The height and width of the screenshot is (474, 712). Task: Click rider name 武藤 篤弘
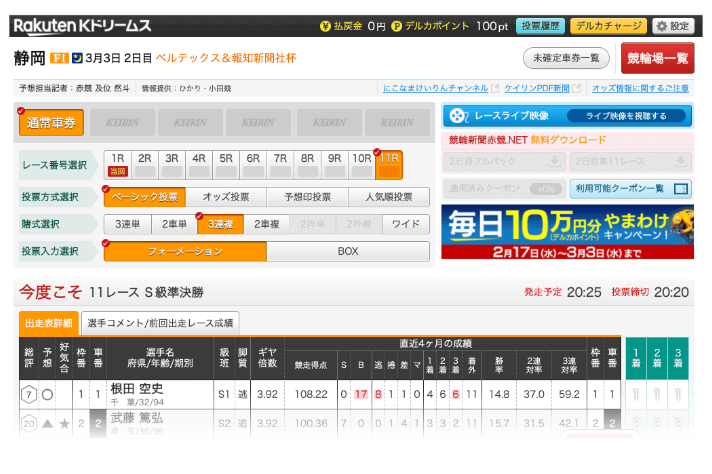coord(137,418)
